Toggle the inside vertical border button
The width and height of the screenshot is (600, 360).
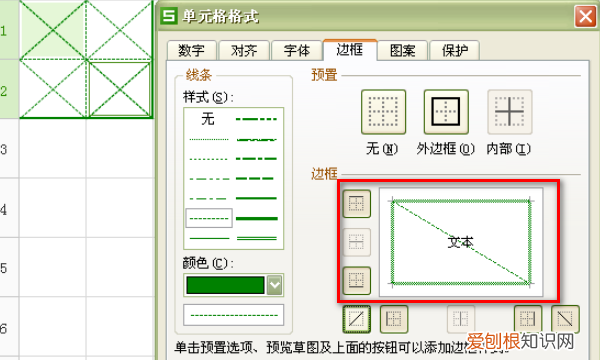[461, 319]
